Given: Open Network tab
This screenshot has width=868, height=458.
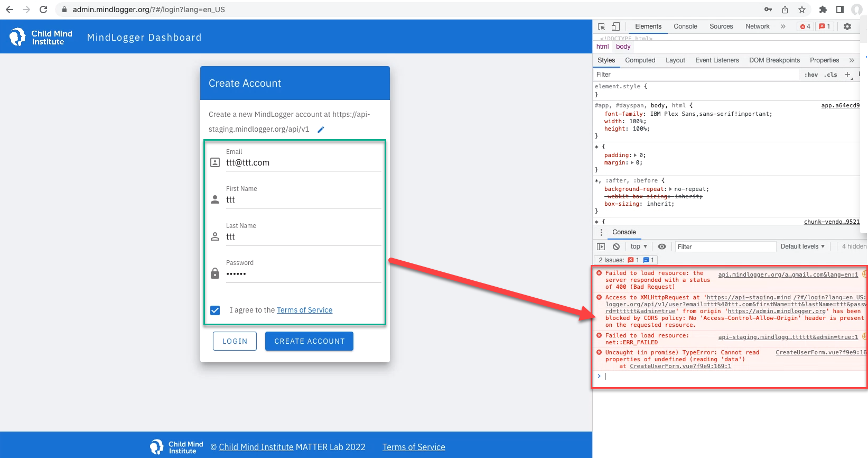Looking at the screenshot, I should 758,26.
